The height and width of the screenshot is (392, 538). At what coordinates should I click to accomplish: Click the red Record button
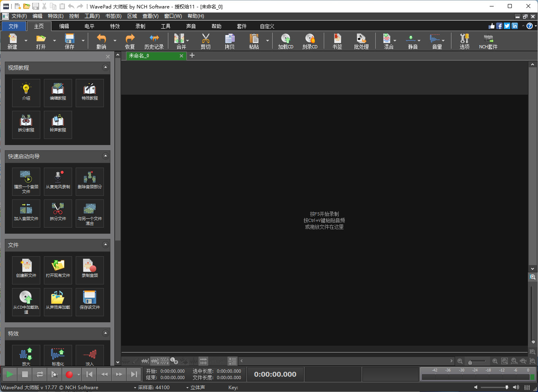(69, 374)
